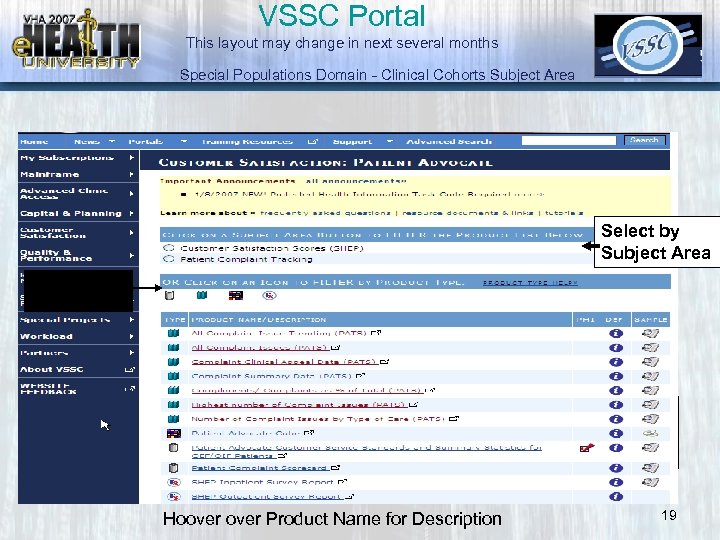Open definition info for SHEP Inpatient Survey Report
This screenshot has width=720, height=540.
[616, 482]
